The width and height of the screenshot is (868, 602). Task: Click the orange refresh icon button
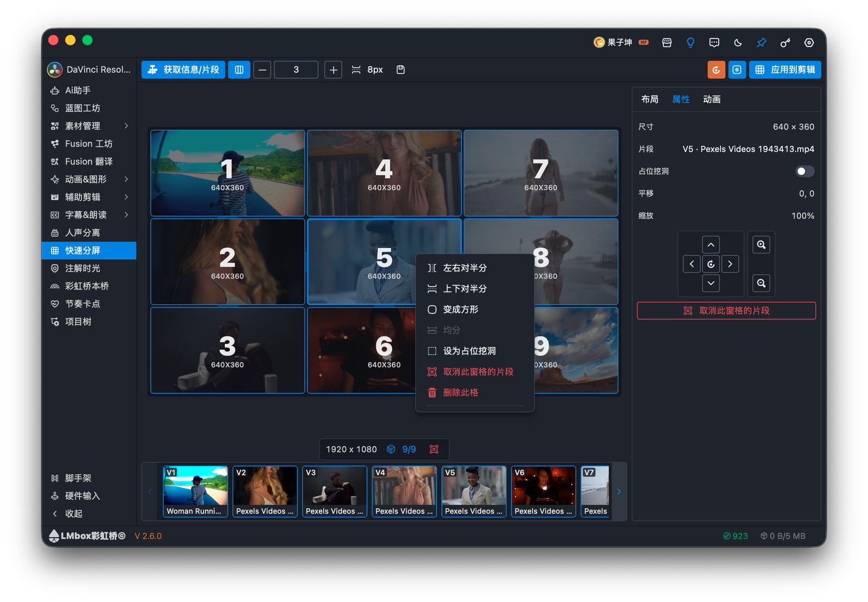pos(716,69)
